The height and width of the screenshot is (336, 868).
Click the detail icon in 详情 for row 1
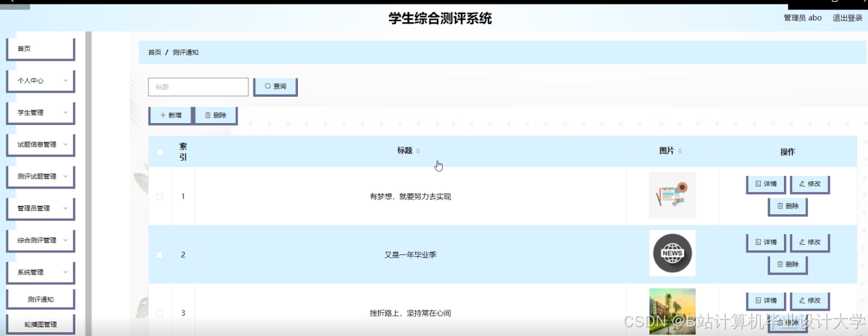[758, 184]
